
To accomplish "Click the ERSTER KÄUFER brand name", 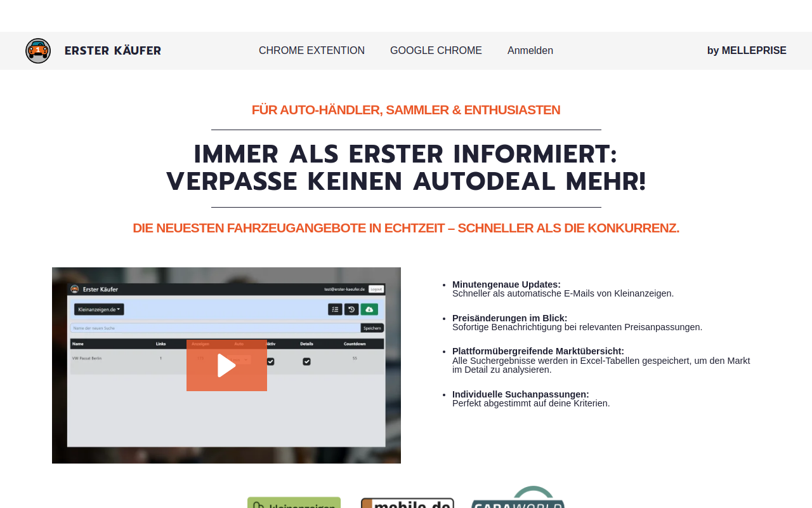I will 113,51.
